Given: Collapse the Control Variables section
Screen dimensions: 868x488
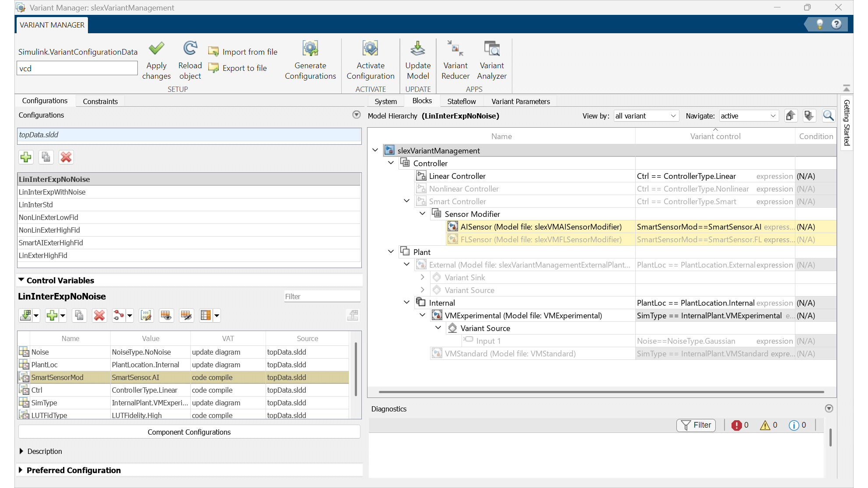Looking at the screenshot, I should [21, 280].
